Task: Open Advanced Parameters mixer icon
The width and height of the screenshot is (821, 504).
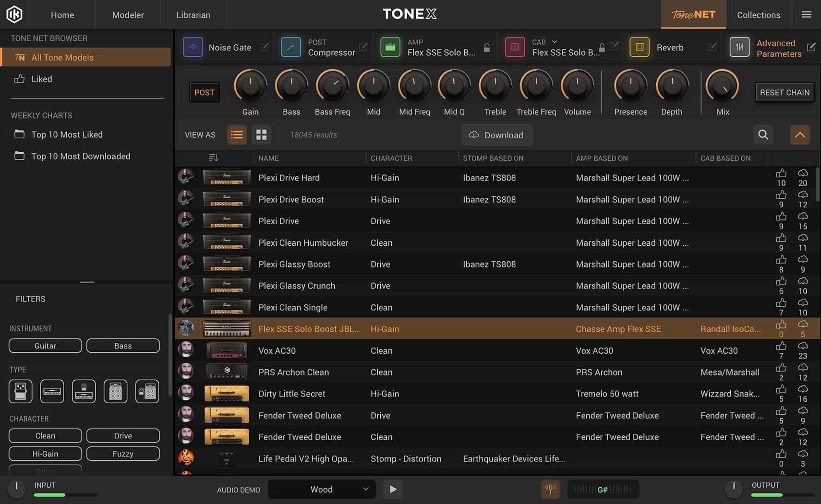Action: [739, 47]
